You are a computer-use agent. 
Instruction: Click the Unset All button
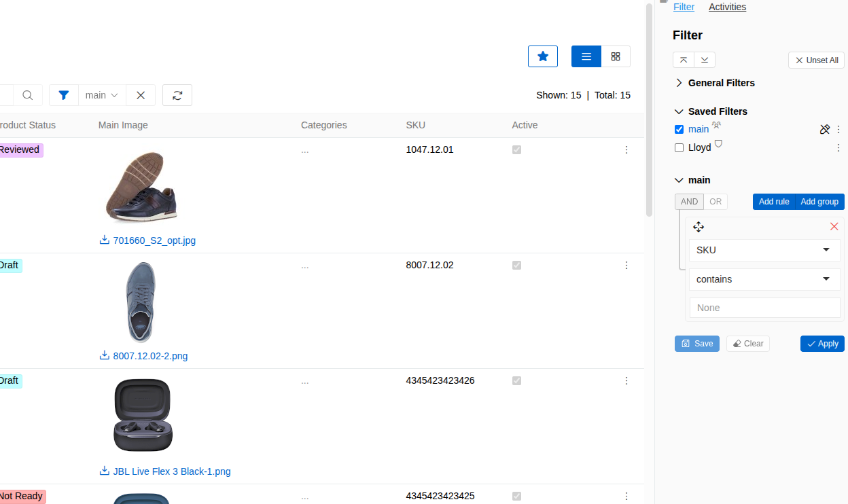[816, 60]
